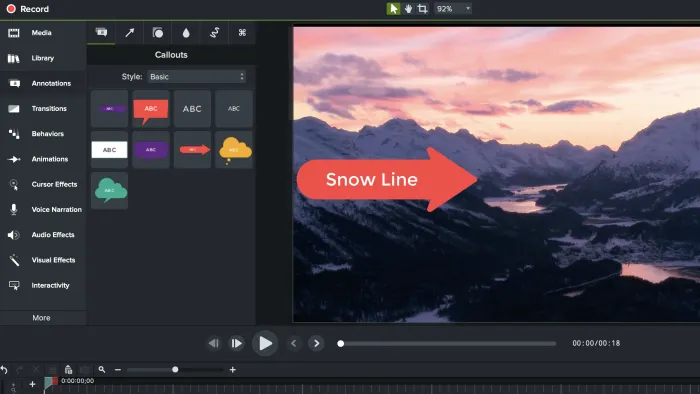
Task: Choose the small purple banner callout
Action: [109, 109]
